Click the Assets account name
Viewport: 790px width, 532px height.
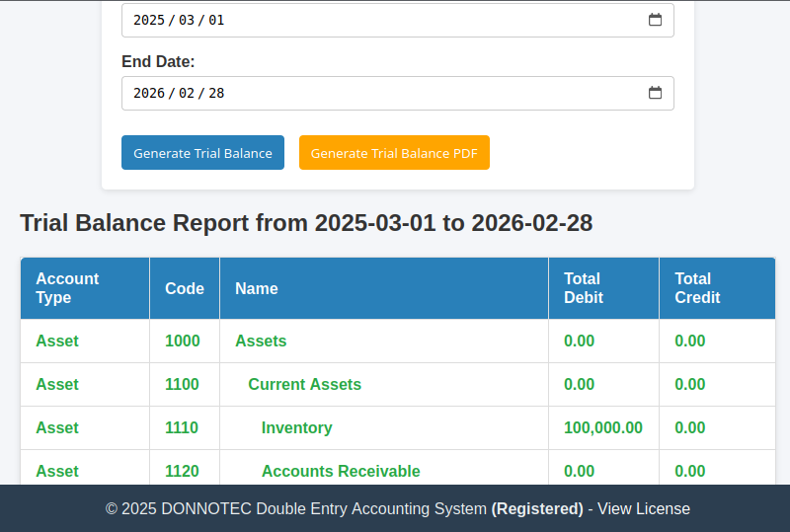(x=261, y=342)
